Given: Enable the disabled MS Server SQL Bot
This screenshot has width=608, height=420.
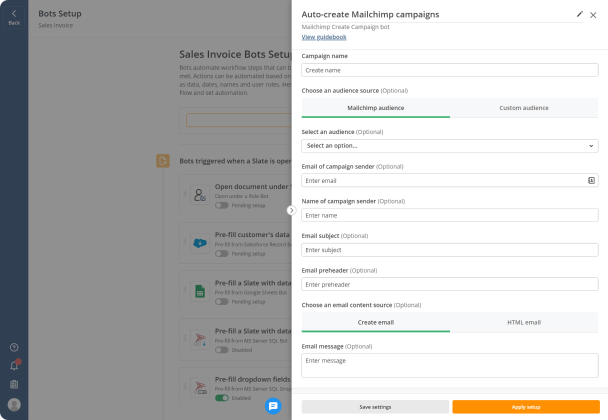Looking at the screenshot, I should (222, 350).
